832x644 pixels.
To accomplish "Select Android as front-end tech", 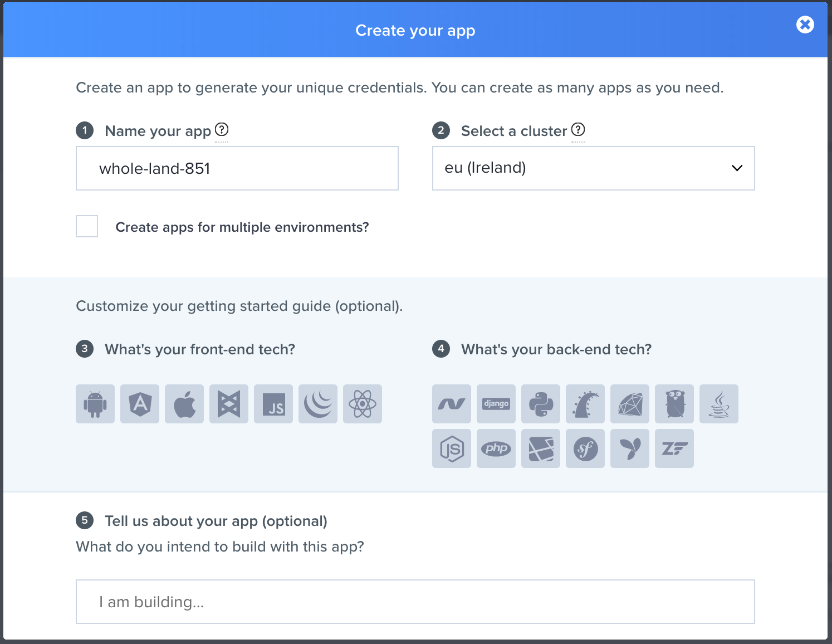I will click(x=95, y=404).
